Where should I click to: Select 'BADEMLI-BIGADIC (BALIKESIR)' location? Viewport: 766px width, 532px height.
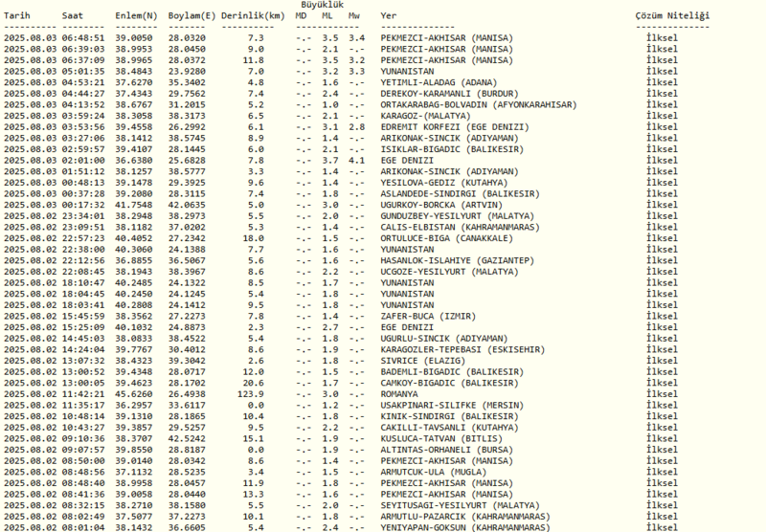pyautogui.click(x=452, y=372)
